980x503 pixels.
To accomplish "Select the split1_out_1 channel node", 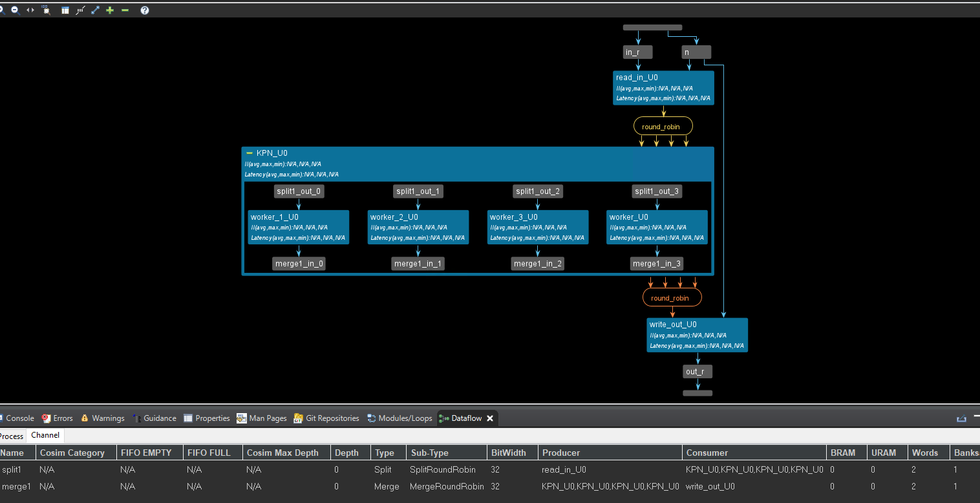I will point(418,191).
